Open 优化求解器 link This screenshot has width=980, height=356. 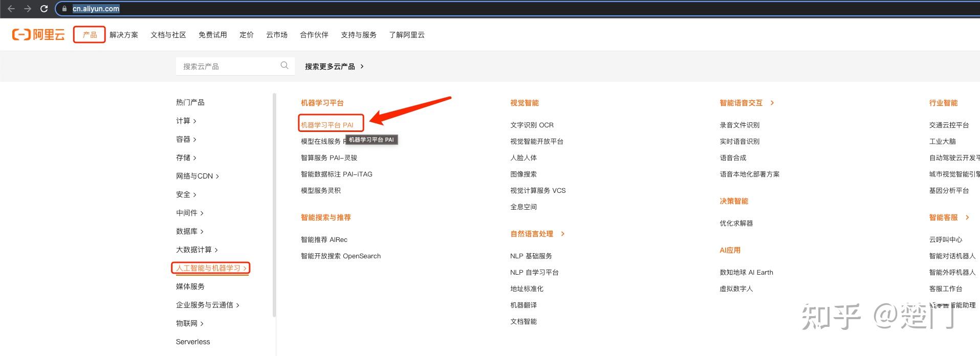pyautogui.click(x=736, y=223)
